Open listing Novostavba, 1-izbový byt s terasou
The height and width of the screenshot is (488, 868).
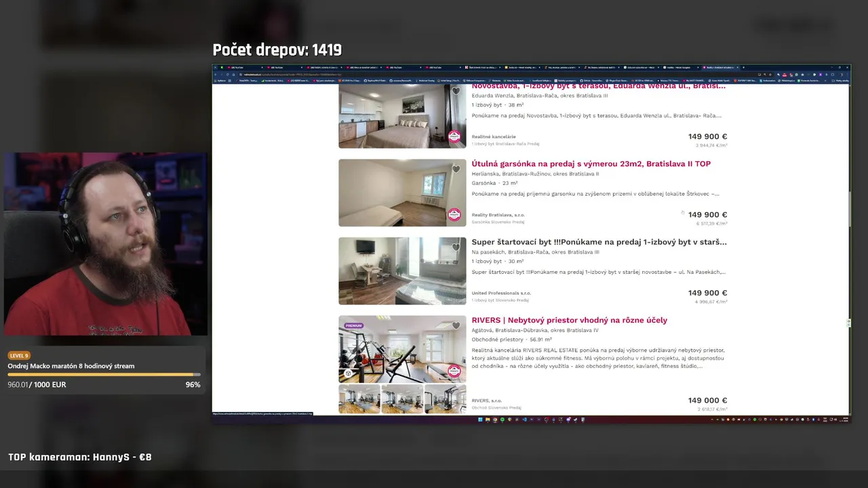[x=598, y=86]
